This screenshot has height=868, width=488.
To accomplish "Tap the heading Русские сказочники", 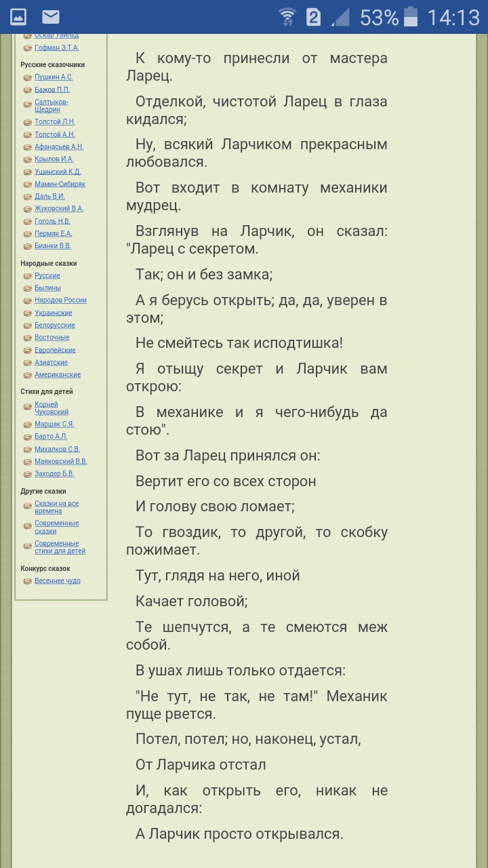I will pyautogui.click(x=53, y=65).
